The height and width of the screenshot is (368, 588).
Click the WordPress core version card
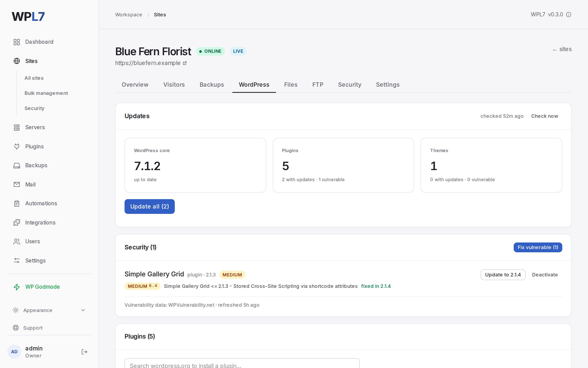point(195,165)
